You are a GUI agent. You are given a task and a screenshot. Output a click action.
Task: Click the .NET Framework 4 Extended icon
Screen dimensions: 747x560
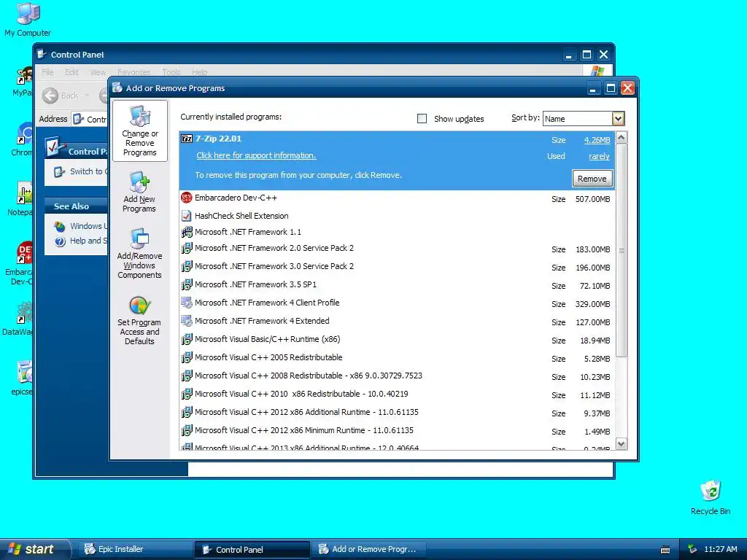point(187,321)
